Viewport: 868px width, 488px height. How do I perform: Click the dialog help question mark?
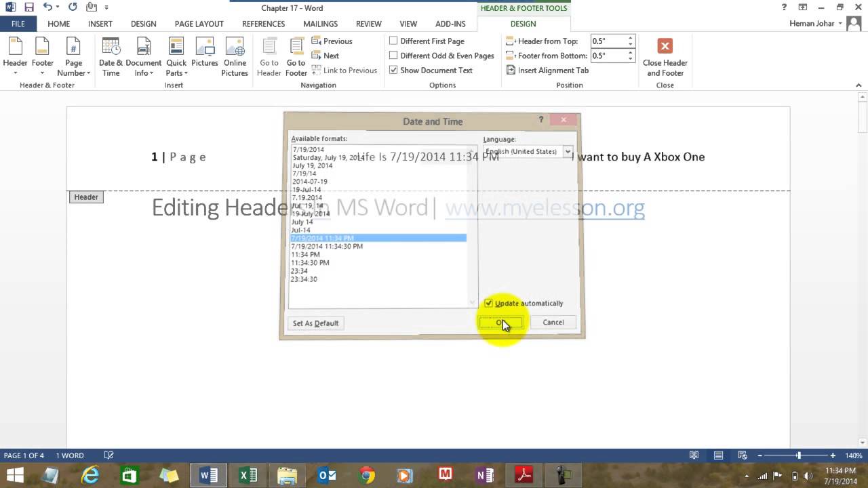tap(540, 120)
